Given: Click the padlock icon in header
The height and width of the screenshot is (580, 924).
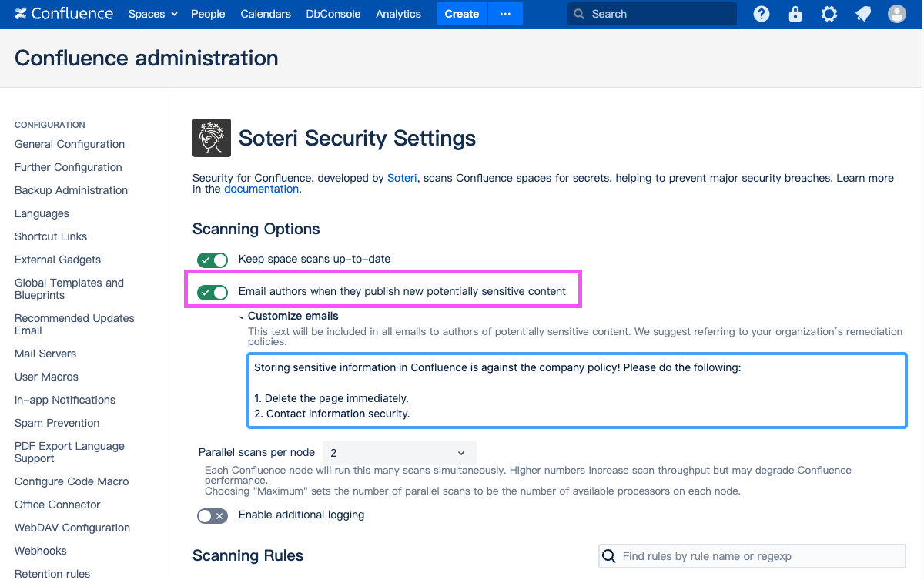Looking at the screenshot, I should coord(795,14).
